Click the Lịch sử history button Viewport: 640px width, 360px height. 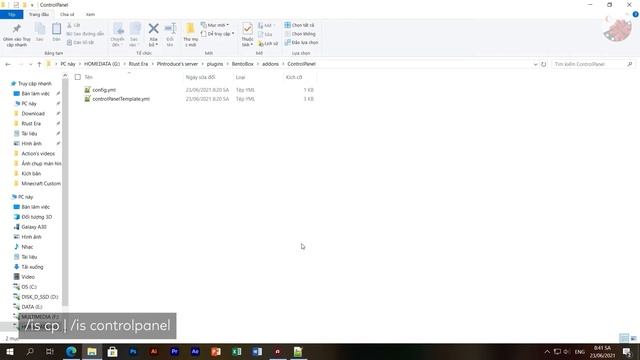[268, 43]
